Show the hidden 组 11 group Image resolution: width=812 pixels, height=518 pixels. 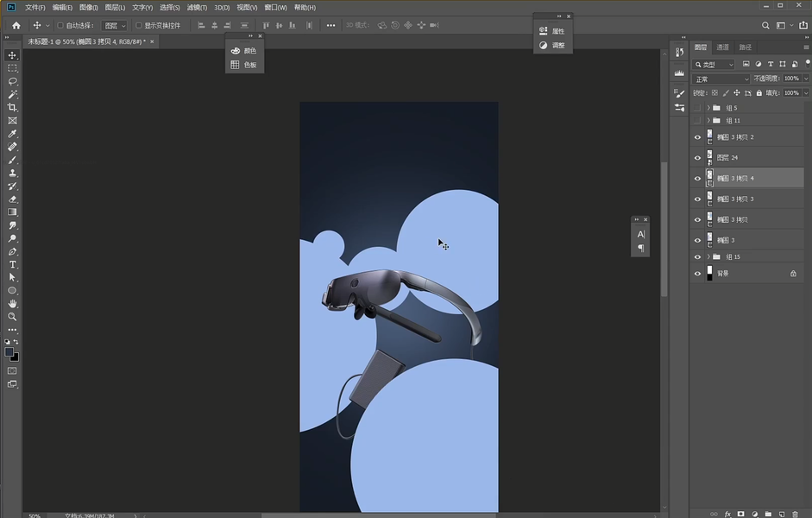[x=697, y=120]
